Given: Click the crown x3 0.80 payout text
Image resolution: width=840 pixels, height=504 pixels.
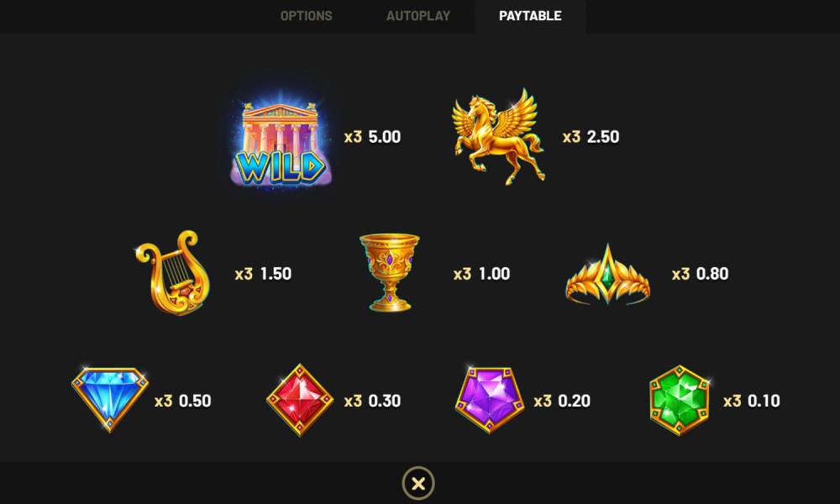Looking at the screenshot, I should coord(701,274).
